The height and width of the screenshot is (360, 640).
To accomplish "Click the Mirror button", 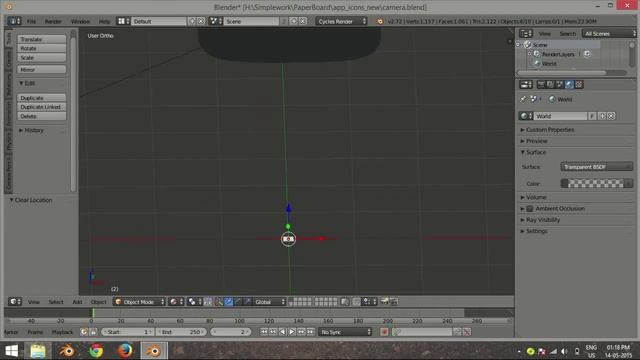I will coord(42,70).
